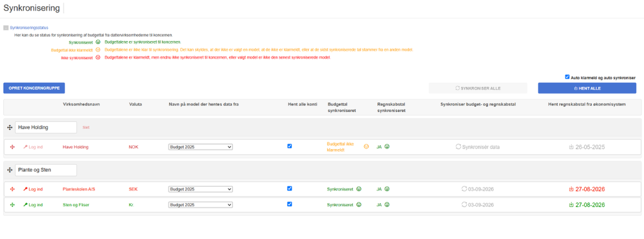Click the red 27-08-2026 download for Planteskolen A/S
This screenshot has width=644, height=239.
(x=587, y=189)
